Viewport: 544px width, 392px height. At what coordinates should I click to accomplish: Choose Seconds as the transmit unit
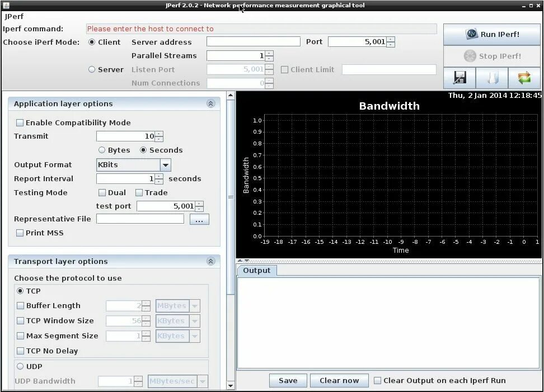pos(143,150)
